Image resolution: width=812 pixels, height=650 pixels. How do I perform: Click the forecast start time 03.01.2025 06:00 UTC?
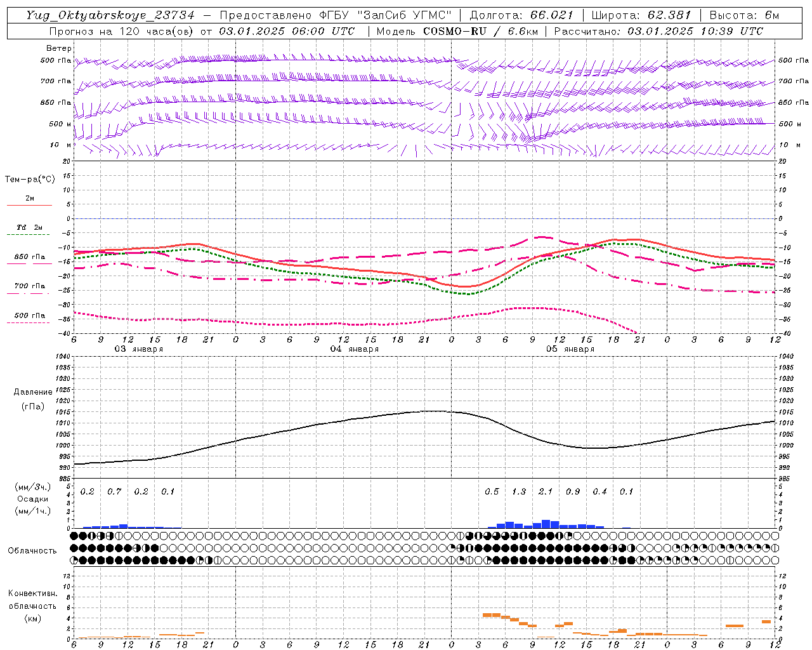pyautogui.click(x=287, y=31)
